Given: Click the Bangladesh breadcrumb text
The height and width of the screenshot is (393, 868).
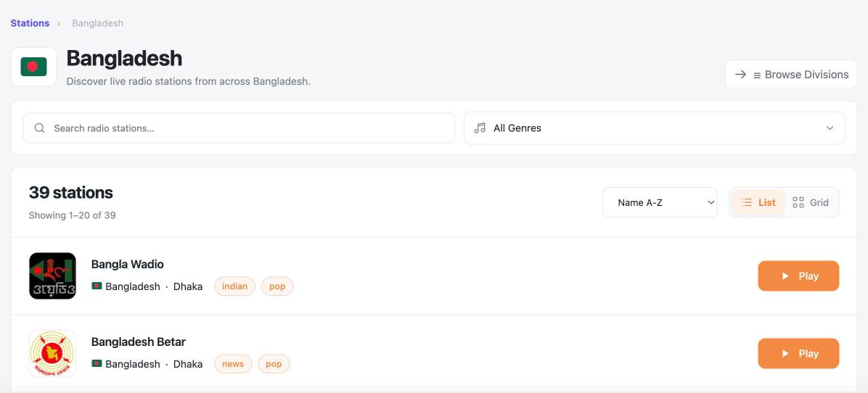Looking at the screenshot, I should pyautogui.click(x=97, y=23).
